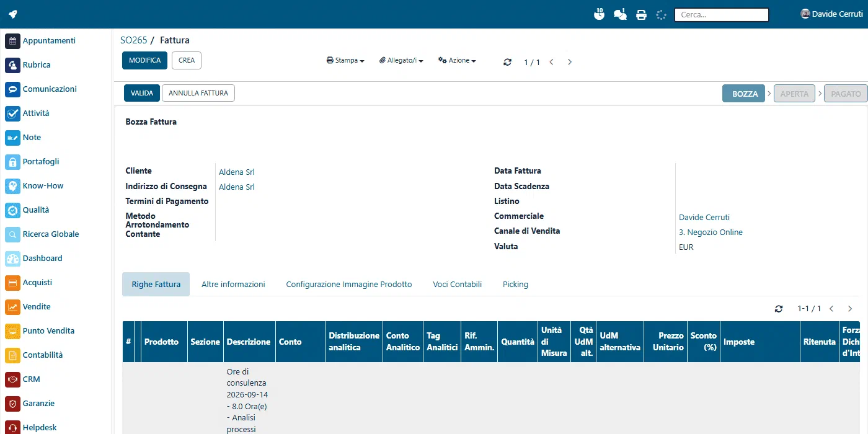This screenshot has width=868, height=434.
Task: Open Rubrica contacts icon
Action: point(13,65)
